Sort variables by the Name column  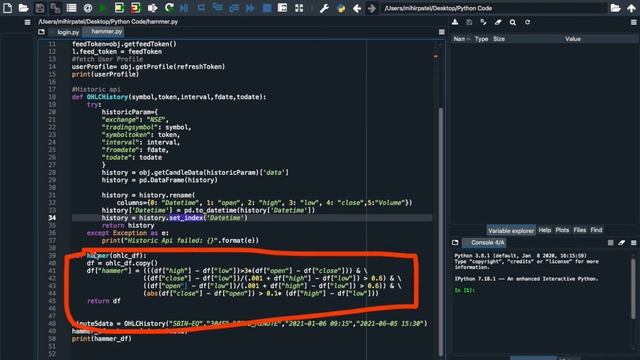click(x=462, y=39)
